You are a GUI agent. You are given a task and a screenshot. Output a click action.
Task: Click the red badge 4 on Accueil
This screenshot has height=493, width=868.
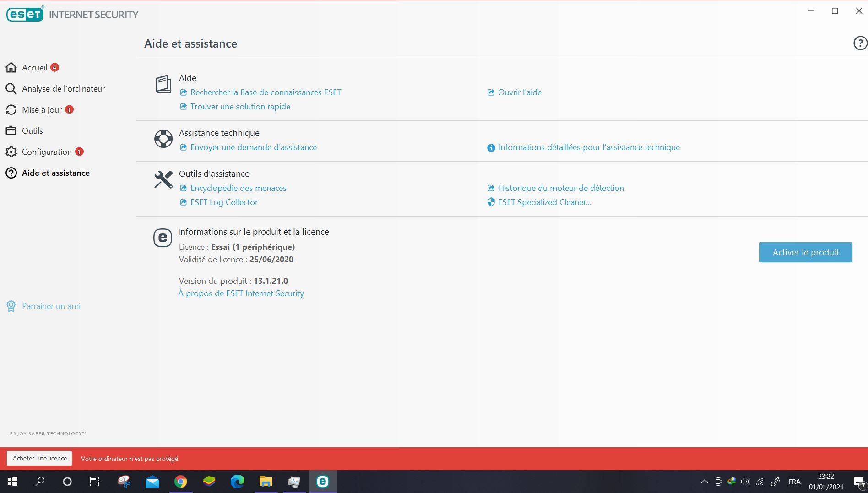click(x=54, y=68)
